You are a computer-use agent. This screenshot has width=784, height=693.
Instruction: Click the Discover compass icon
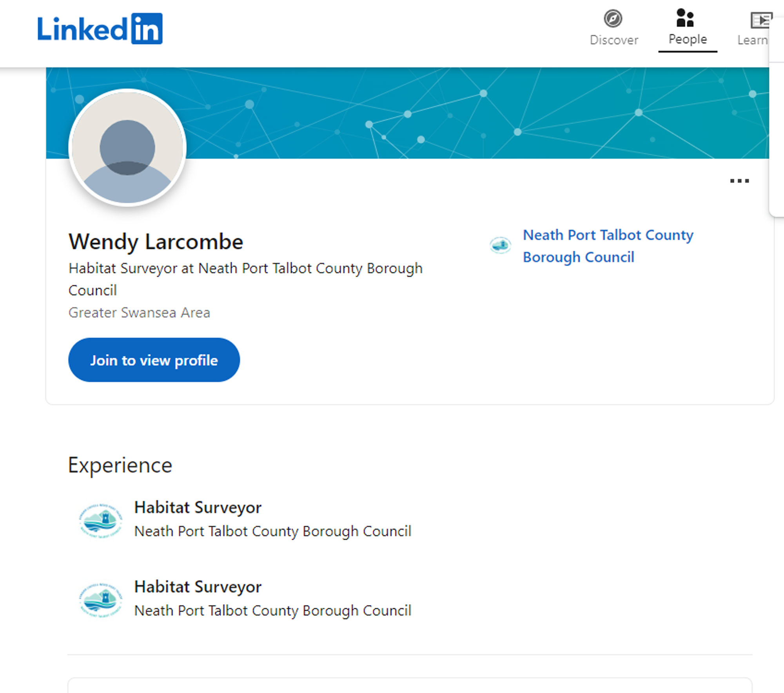[x=613, y=18]
